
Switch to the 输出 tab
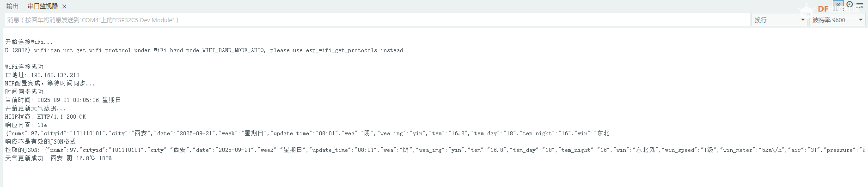12,6
